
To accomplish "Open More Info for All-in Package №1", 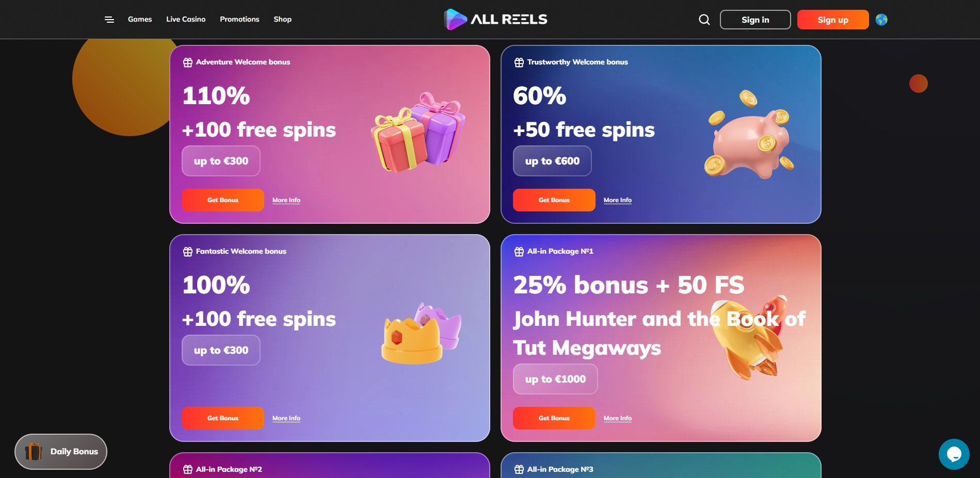I will click(x=618, y=418).
